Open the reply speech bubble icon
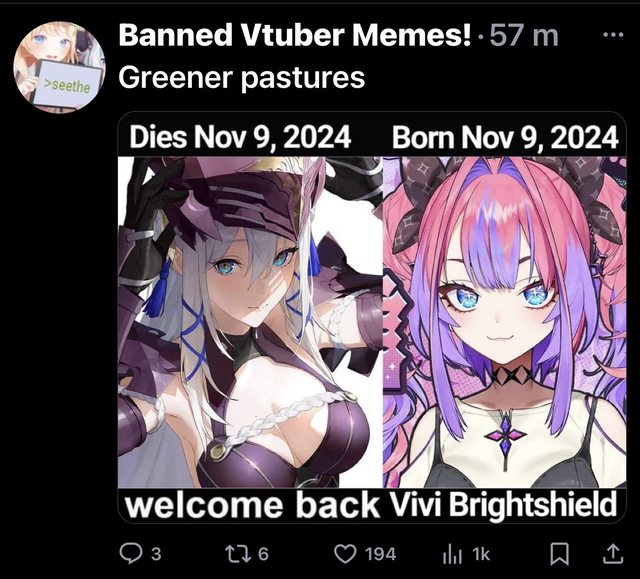Viewport: 640px width, 579px height. (x=130, y=554)
